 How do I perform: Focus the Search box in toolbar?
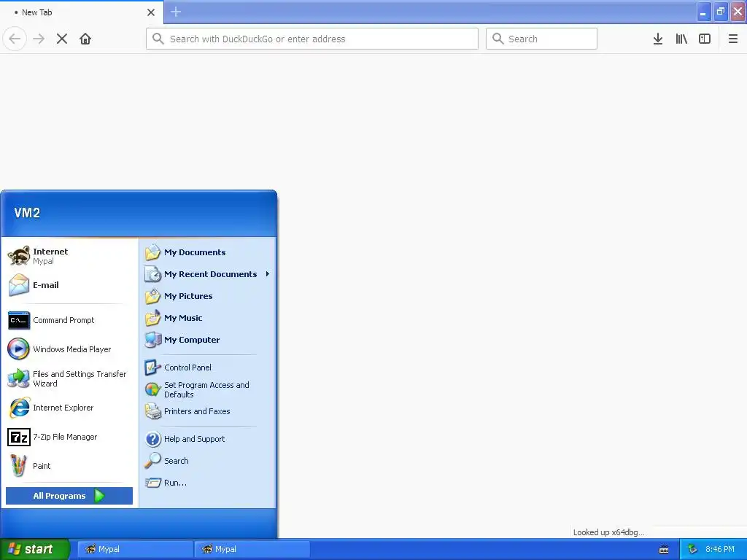[x=541, y=39]
